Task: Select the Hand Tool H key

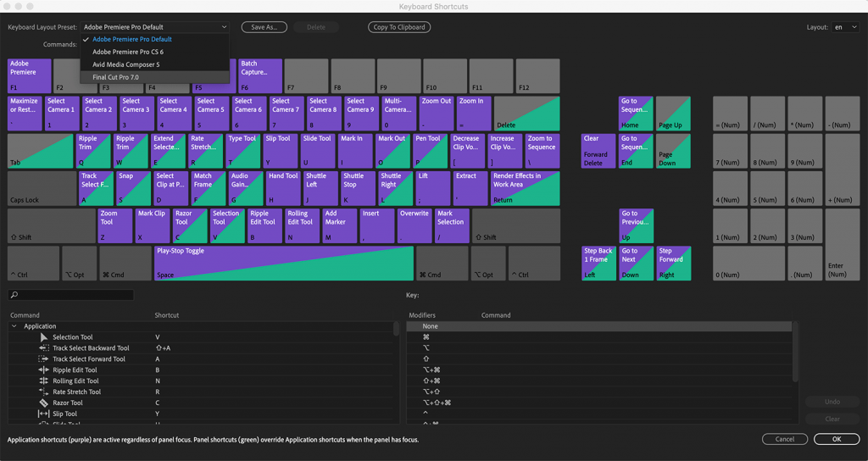Action: click(x=283, y=188)
